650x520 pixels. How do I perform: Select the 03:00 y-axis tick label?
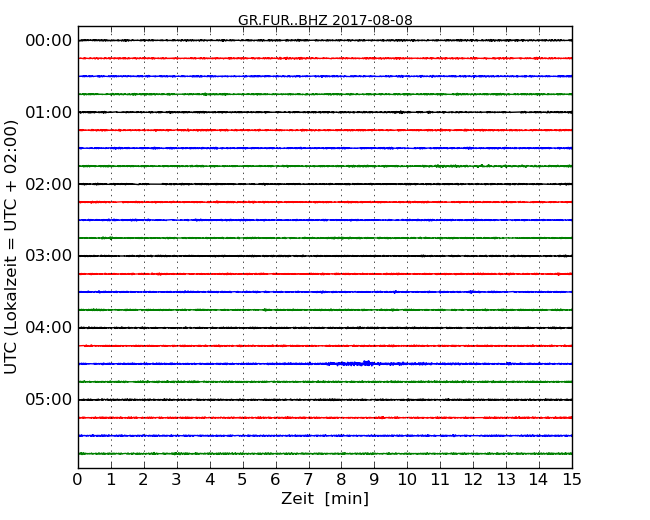pyautogui.click(x=49, y=256)
